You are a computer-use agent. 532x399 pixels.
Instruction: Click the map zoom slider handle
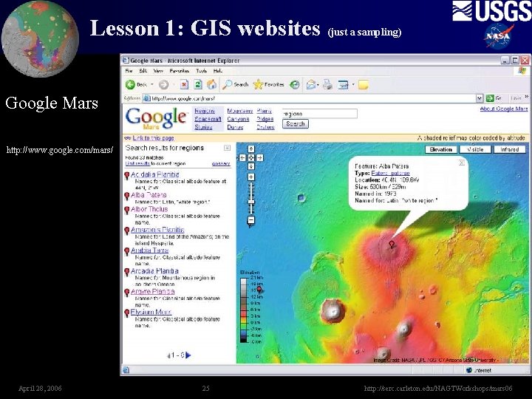[x=251, y=202]
